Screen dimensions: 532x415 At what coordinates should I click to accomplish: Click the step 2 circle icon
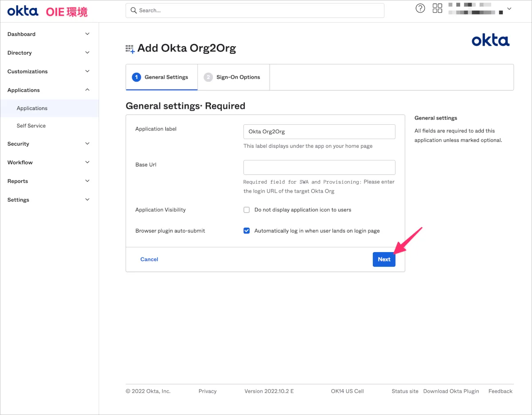[208, 77]
